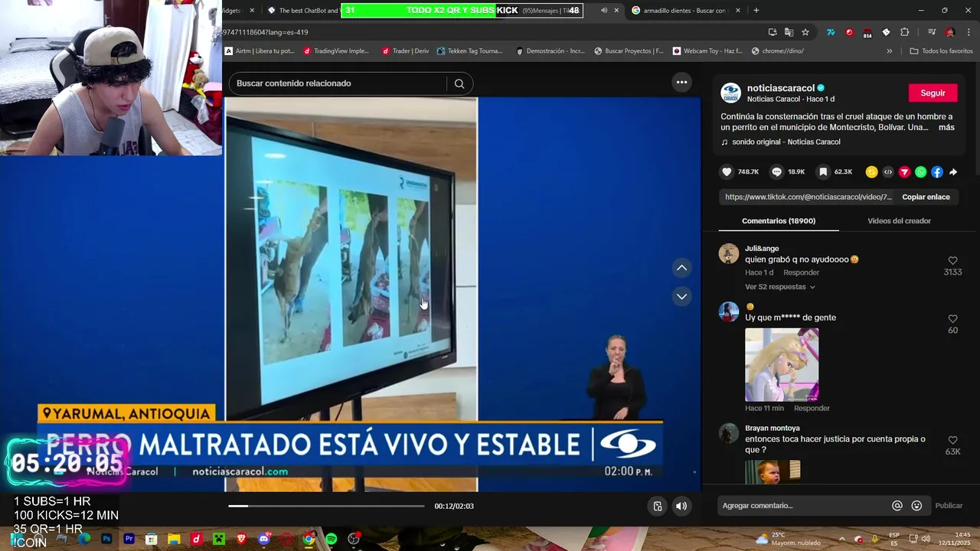Like the 'Uy que m***** de gente' comment
980x551 pixels.
pyautogui.click(x=952, y=318)
